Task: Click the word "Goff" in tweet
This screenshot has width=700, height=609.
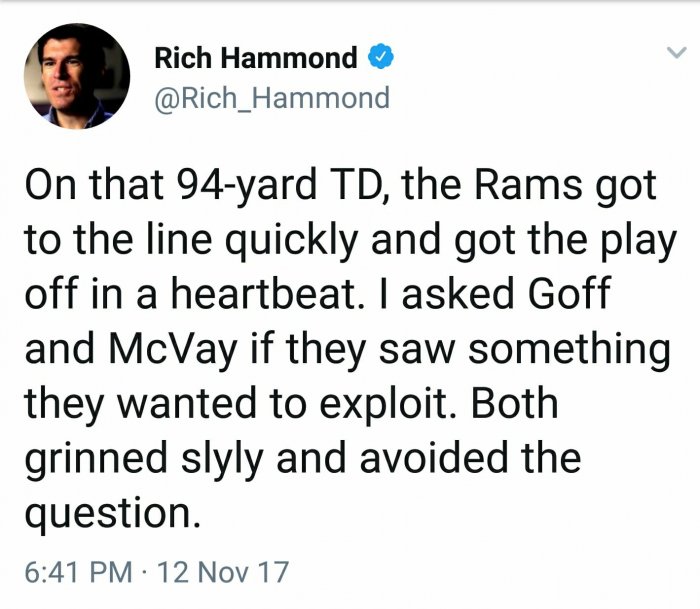Action: click(569, 293)
